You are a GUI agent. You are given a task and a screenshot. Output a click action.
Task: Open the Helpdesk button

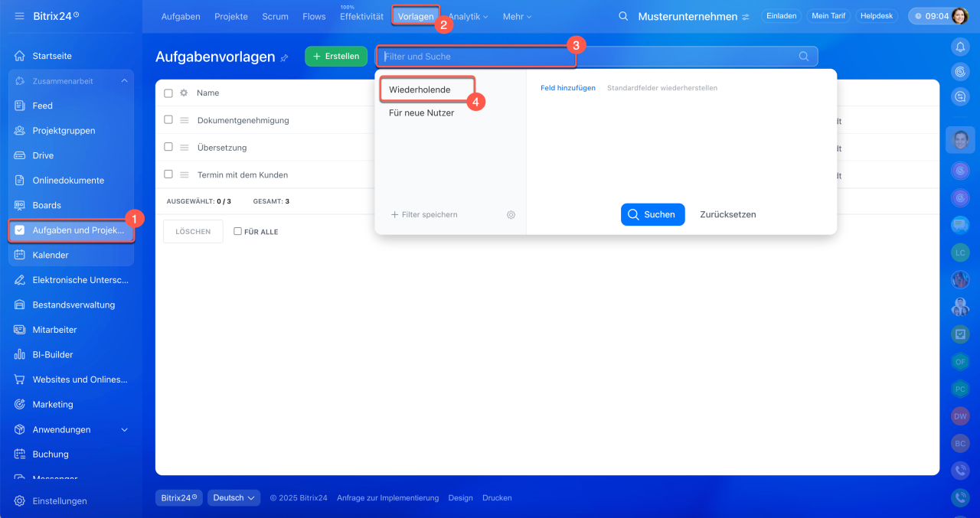(x=877, y=16)
